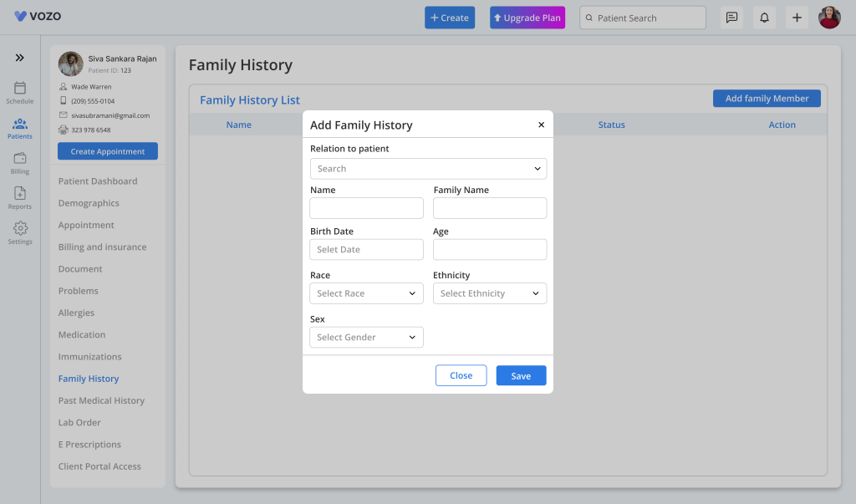The image size is (856, 504).
Task: Open the Select Gender dropdown
Action: point(366,337)
